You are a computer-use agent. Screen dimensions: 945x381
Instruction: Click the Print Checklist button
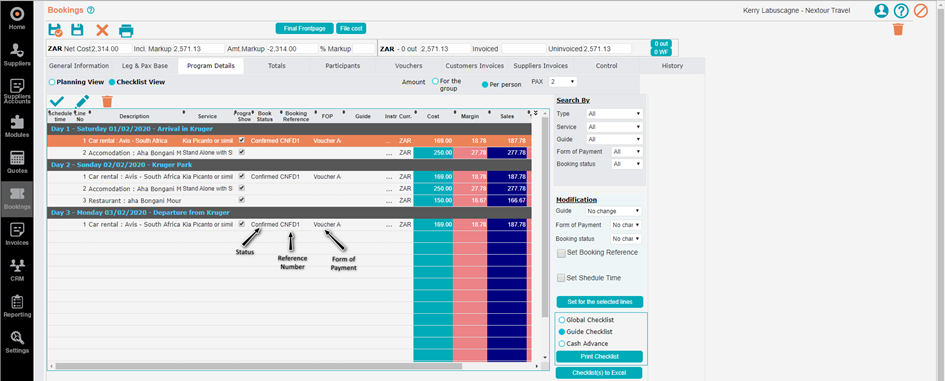point(600,356)
